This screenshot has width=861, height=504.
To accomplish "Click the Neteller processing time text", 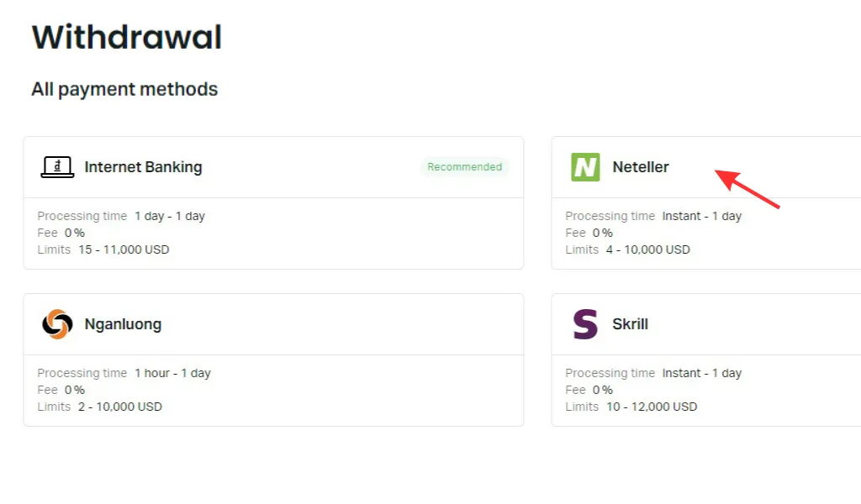I will pyautogui.click(x=653, y=216).
